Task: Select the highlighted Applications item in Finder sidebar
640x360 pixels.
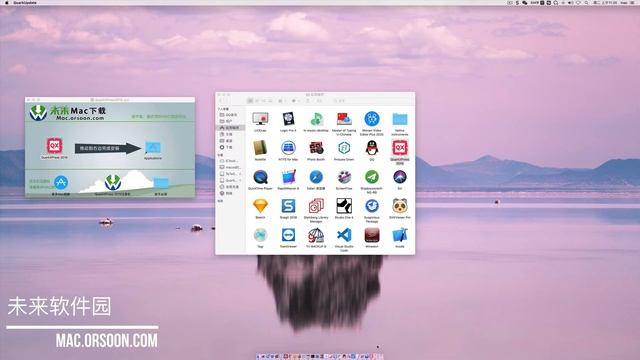Action: (231, 128)
